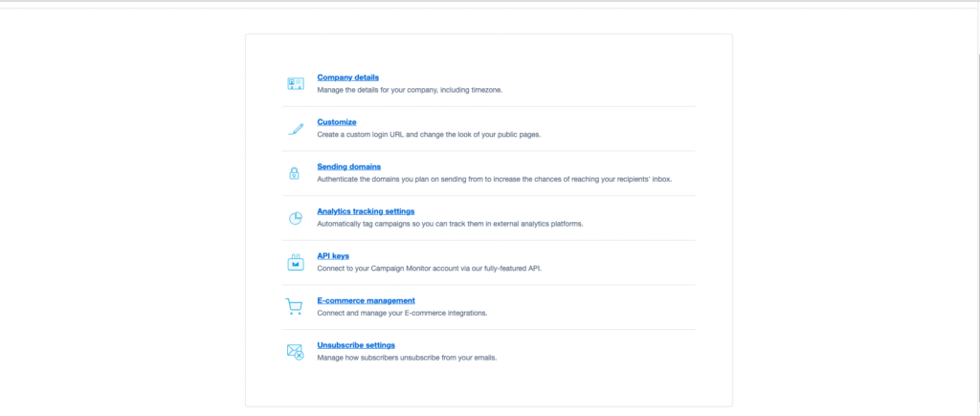
Task: Click the Sending domains padlock icon
Action: pyautogui.click(x=295, y=173)
